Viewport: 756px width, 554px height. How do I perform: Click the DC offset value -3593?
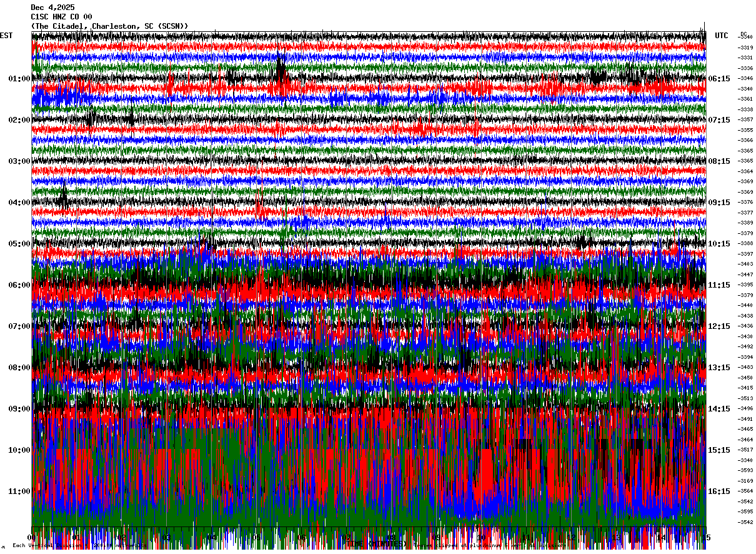[x=746, y=470]
